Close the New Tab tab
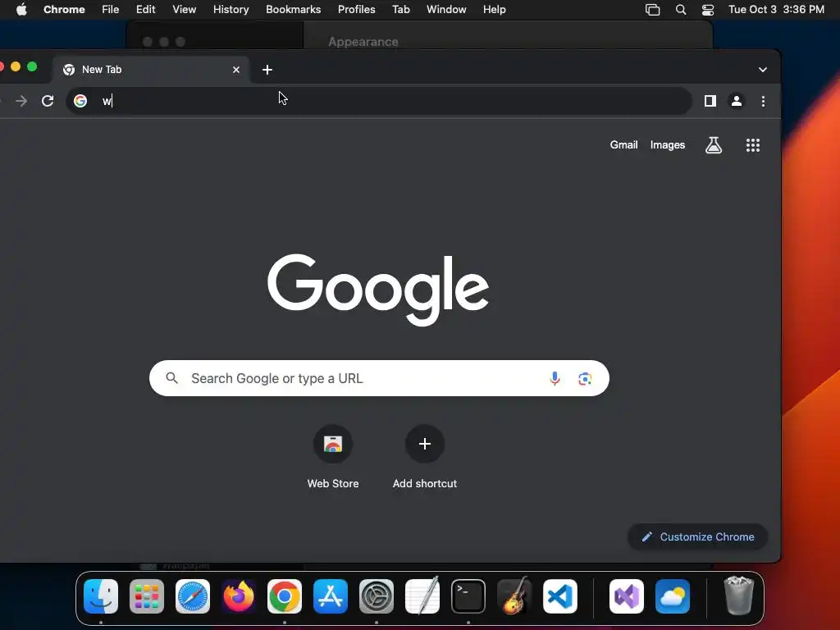This screenshot has height=630, width=840. [236, 70]
